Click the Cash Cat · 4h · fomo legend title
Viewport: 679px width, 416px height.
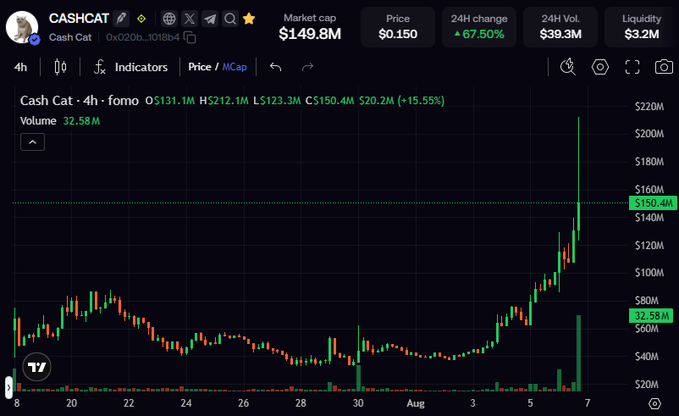pyautogui.click(x=79, y=100)
